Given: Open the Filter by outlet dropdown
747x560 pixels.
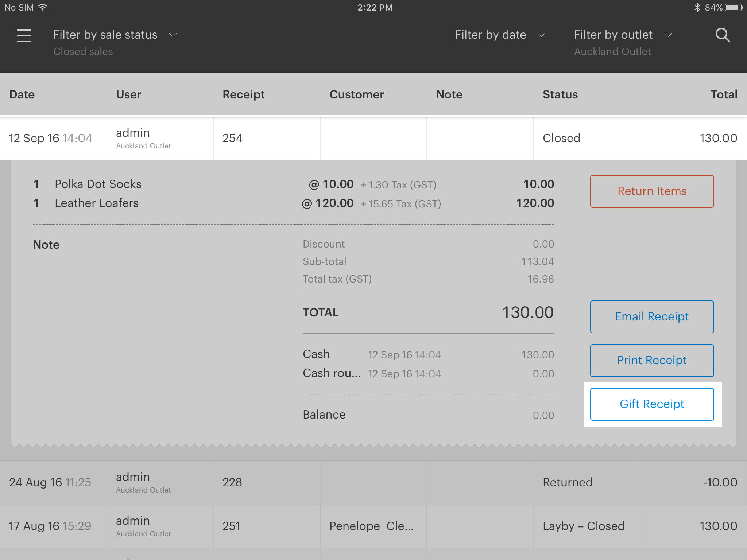Looking at the screenshot, I should pyautogui.click(x=623, y=35).
